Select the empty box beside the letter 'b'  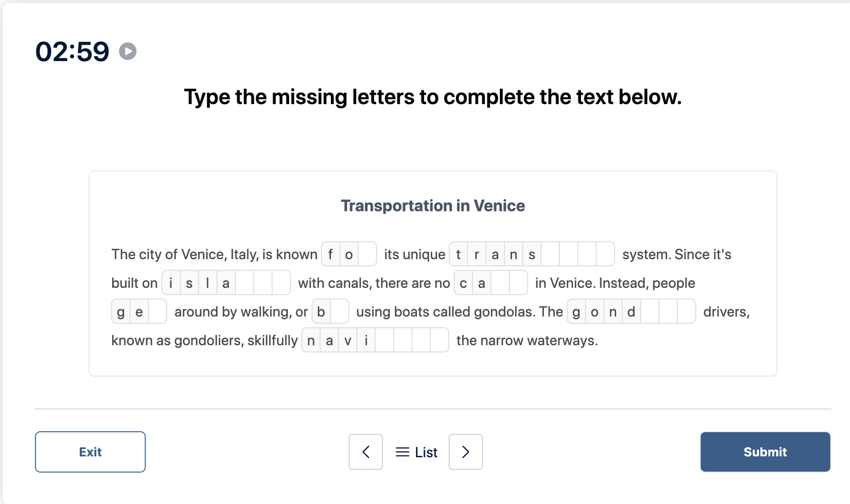coord(339,312)
